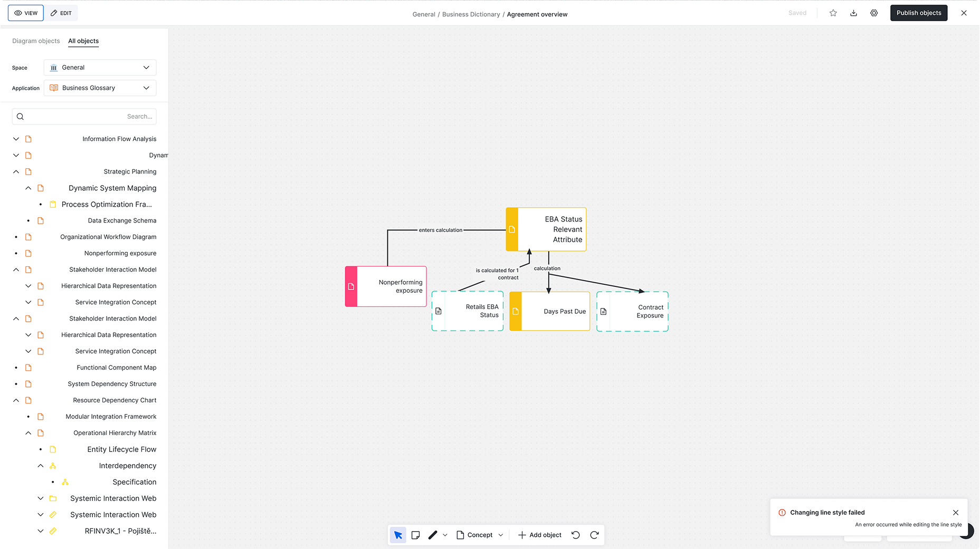Collapse the Strategic Planning tree item
Screen dimensions: 980x549
point(16,171)
